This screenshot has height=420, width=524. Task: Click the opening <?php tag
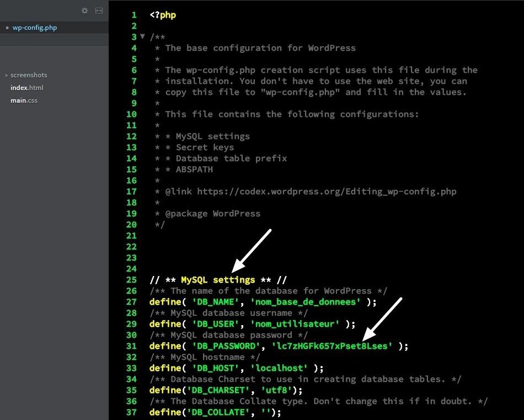point(163,15)
